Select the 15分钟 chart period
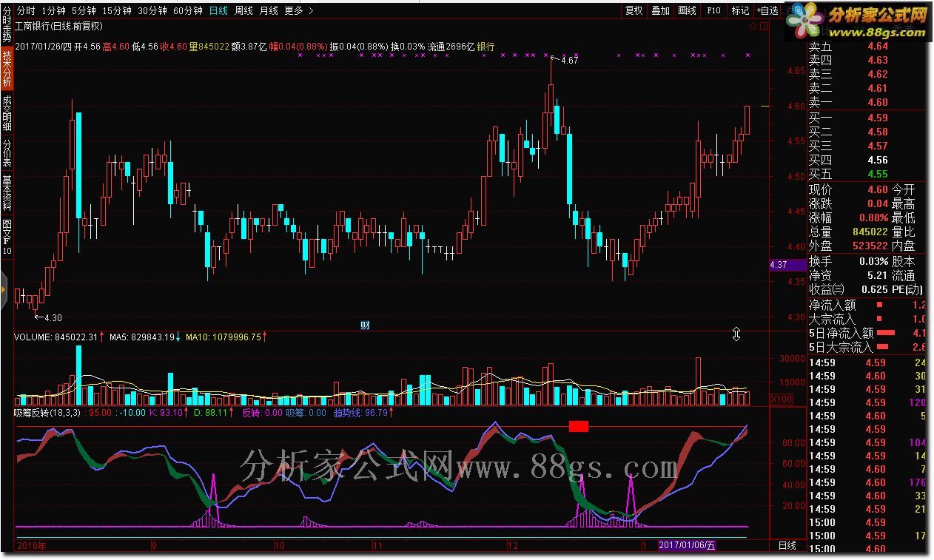This screenshot has width=934, height=560. [x=117, y=10]
